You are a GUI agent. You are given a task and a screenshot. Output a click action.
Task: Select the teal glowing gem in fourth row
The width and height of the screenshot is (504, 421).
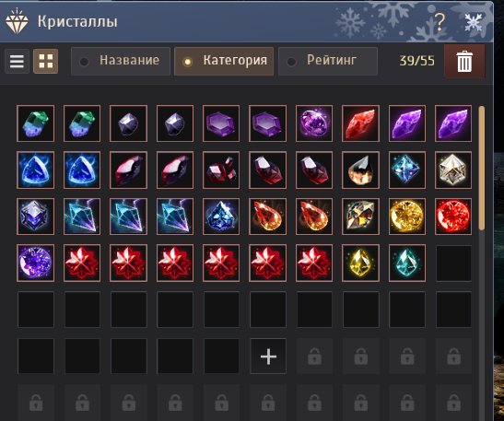407,263
